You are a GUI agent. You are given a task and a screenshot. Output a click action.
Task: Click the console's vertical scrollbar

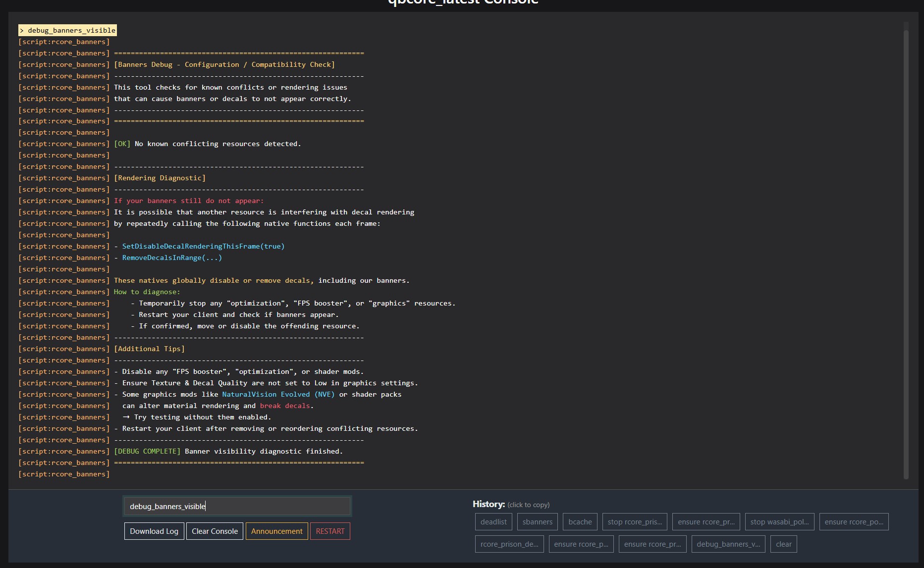906,248
